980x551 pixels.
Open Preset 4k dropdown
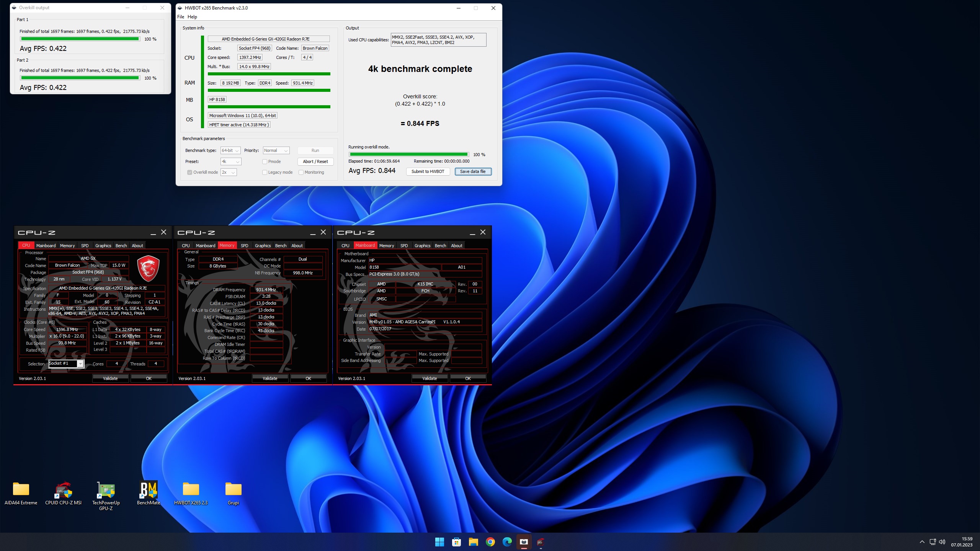(x=231, y=161)
